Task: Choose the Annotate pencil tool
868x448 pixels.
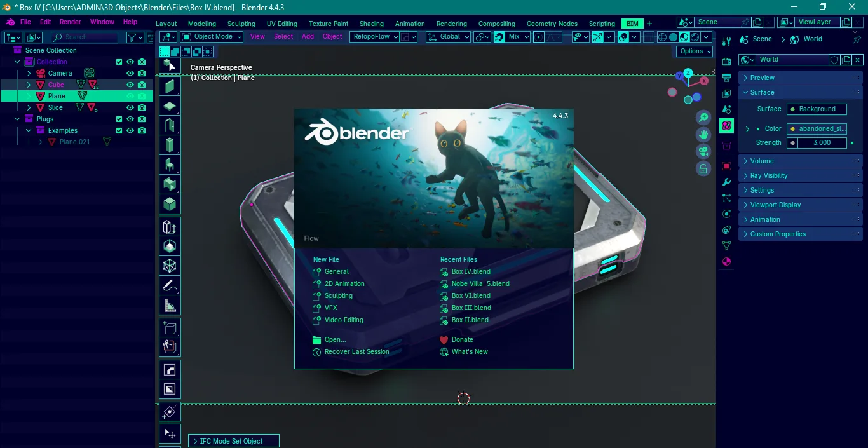Action: [x=170, y=286]
